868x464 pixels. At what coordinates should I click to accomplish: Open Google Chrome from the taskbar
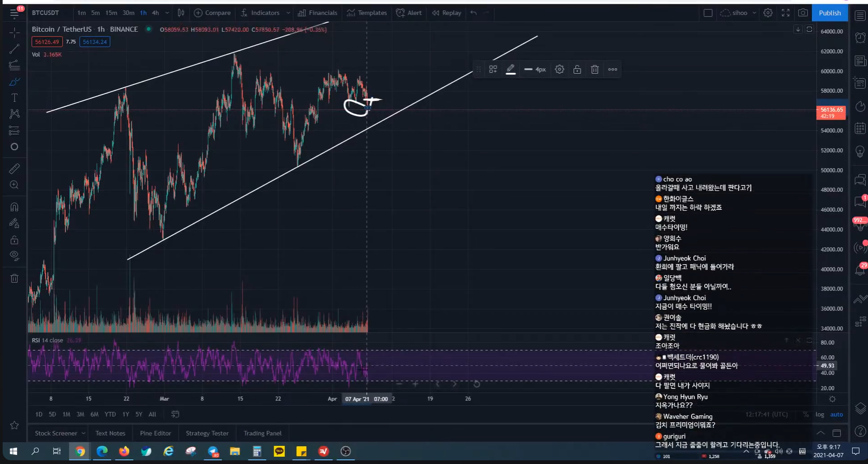coord(80,451)
